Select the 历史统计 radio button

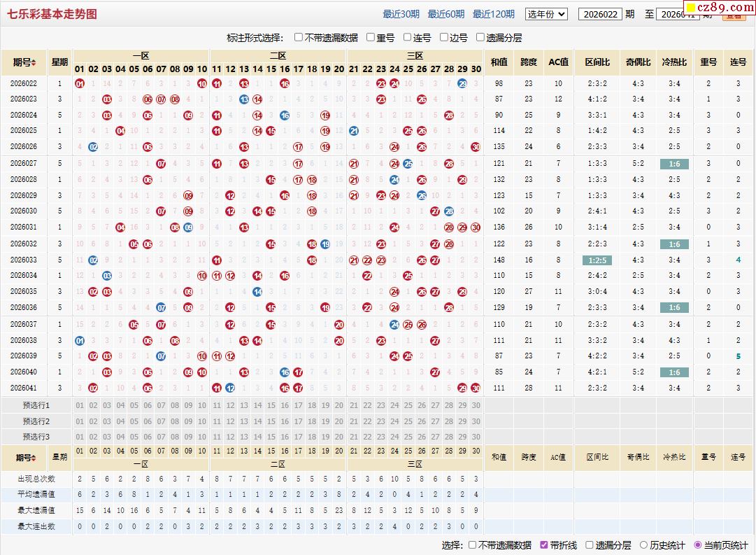[x=643, y=545]
